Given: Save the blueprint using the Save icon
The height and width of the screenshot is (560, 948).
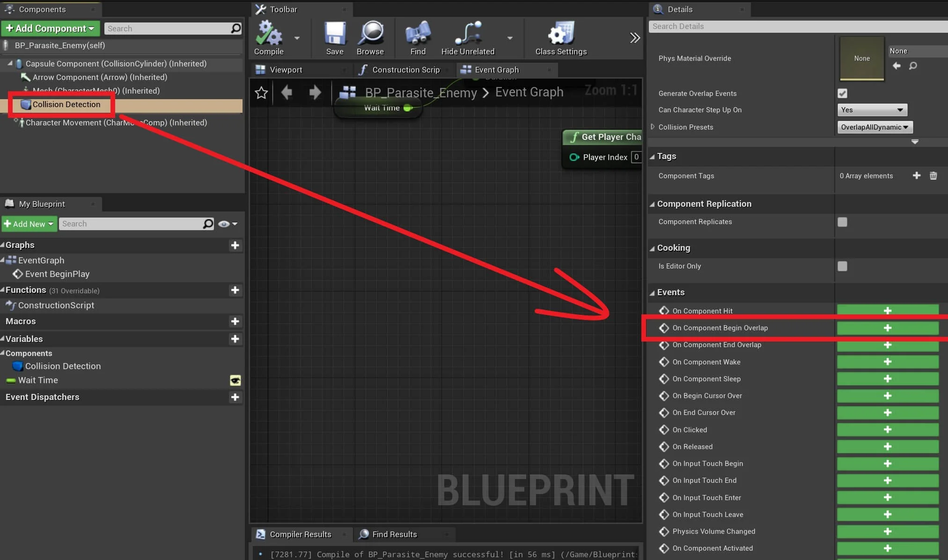Looking at the screenshot, I should pos(335,38).
